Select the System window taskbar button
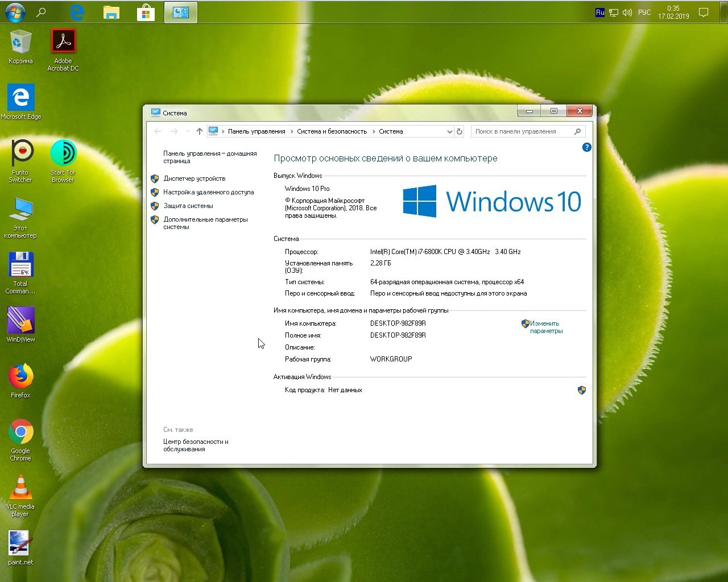The height and width of the screenshot is (582, 728). click(x=181, y=13)
